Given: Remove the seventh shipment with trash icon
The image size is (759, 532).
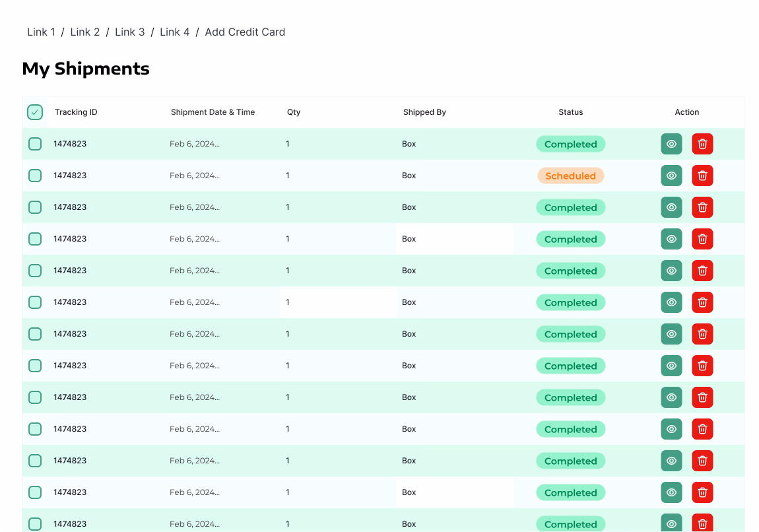Looking at the screenshot, I should [702, 334].
